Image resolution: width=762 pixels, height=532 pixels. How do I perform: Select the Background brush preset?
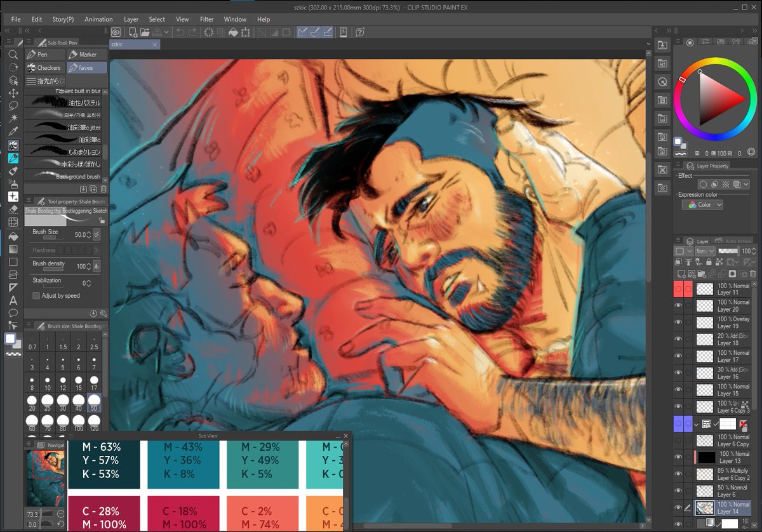click(x=64, y=176)
